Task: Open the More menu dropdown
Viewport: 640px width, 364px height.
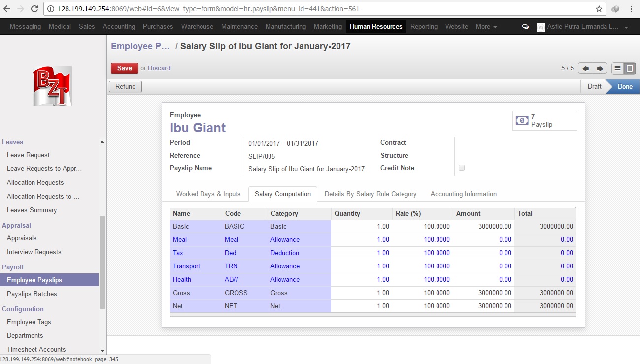Action: click(x=486, y=27)
